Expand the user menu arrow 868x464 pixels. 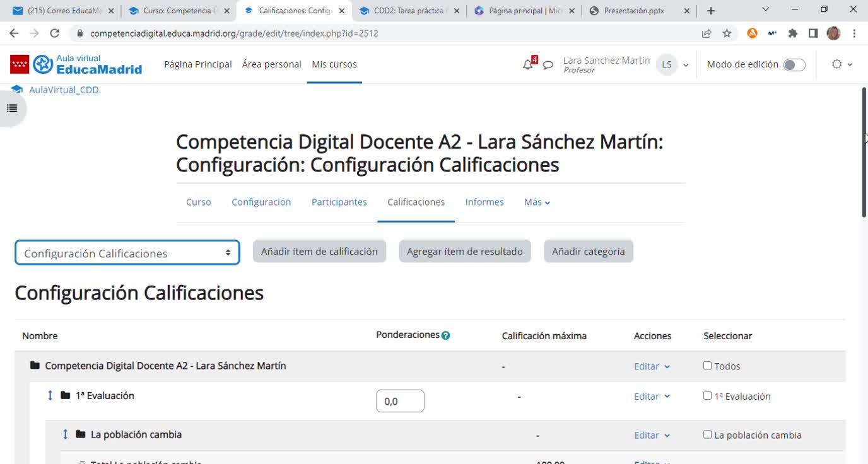686,65
